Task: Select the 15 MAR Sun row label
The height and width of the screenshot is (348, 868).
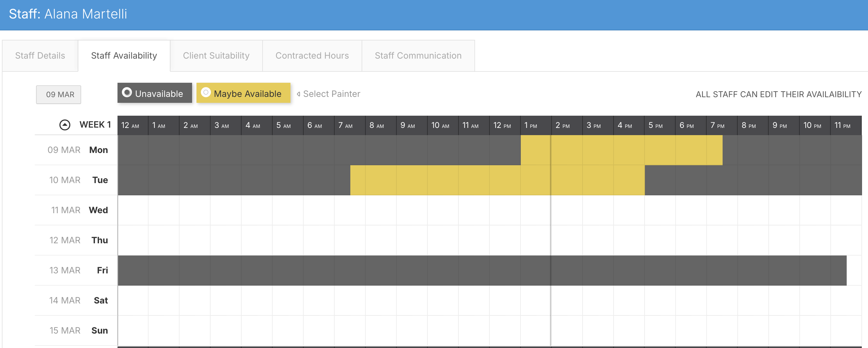Action: click(79, 330)
